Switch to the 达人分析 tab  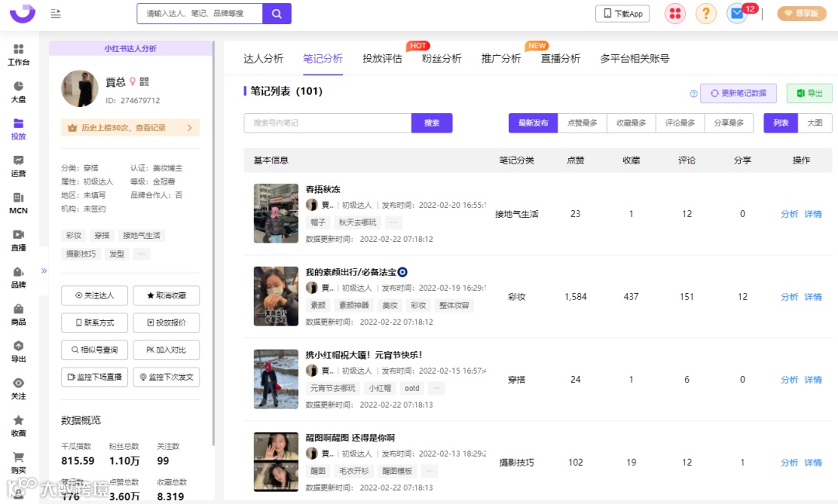263,59
